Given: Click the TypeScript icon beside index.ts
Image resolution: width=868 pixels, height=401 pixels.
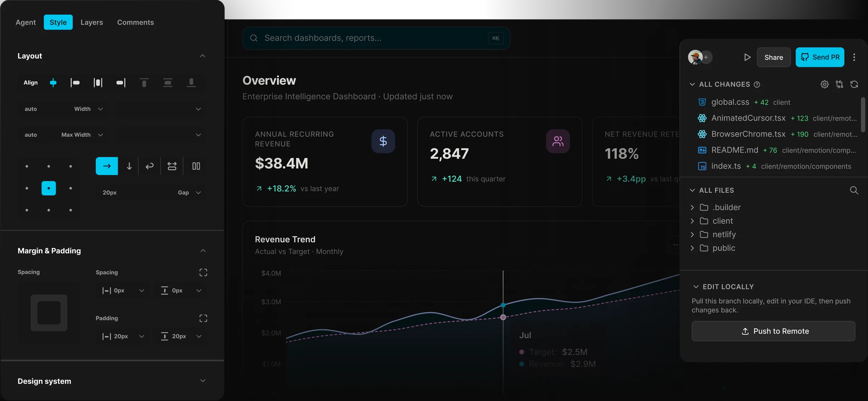Looking at the screenshot, I should pos(702,166).
